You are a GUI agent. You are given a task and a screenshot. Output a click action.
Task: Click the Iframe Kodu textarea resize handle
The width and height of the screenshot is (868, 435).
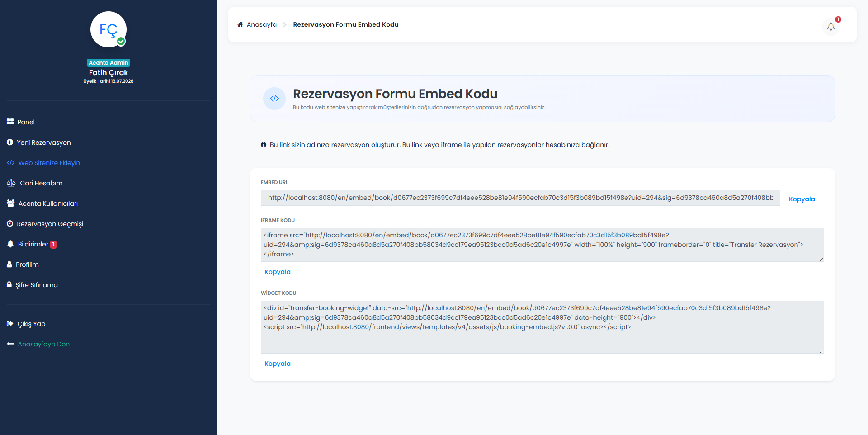[x=821, y=259]
